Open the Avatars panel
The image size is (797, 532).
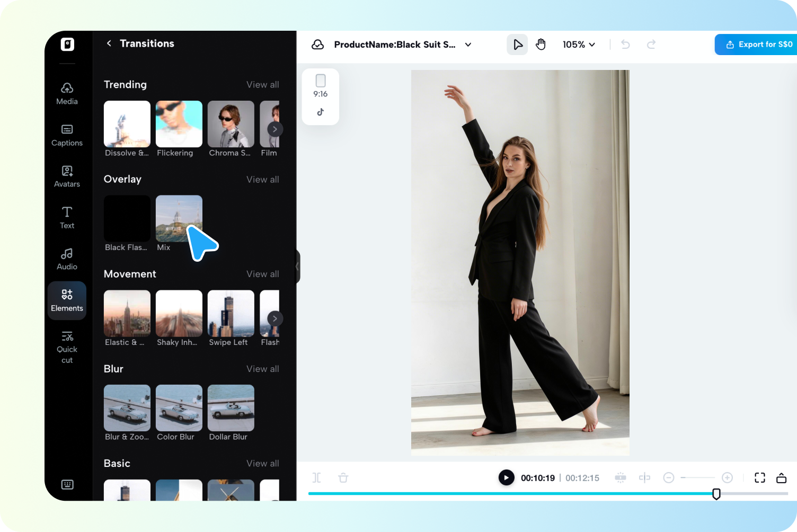[x=67, y=176]
